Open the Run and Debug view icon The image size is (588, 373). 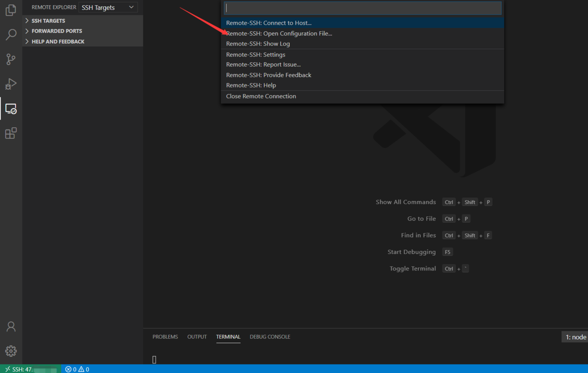11,84
